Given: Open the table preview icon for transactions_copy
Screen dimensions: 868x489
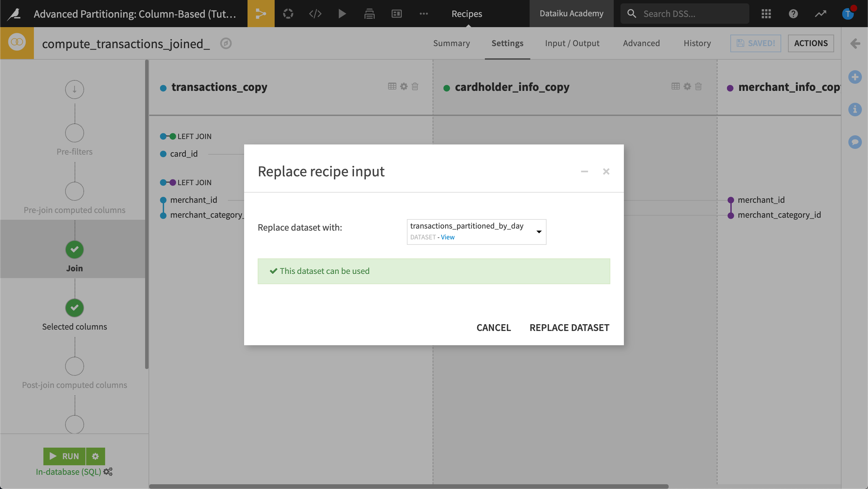Looking at the screenshot, I should (x=392, y=86).
